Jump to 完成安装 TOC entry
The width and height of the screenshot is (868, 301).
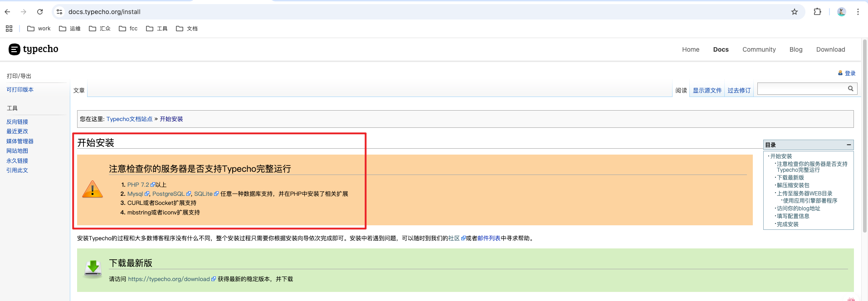coord(788,224)
